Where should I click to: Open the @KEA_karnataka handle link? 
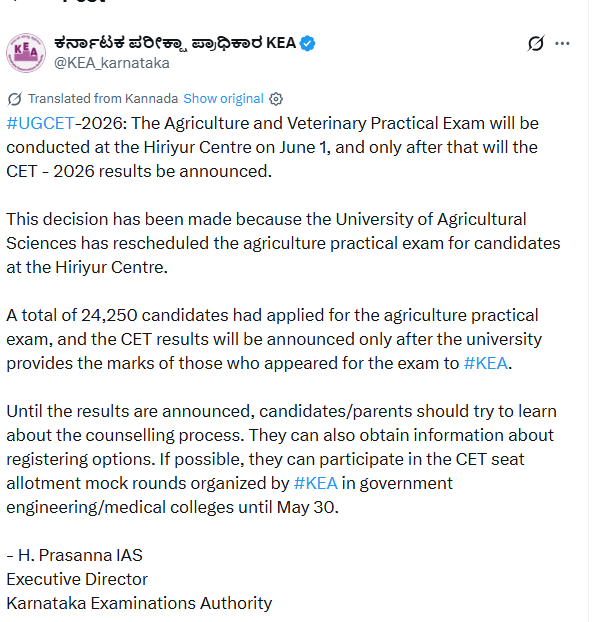click(x=112, y=63)
